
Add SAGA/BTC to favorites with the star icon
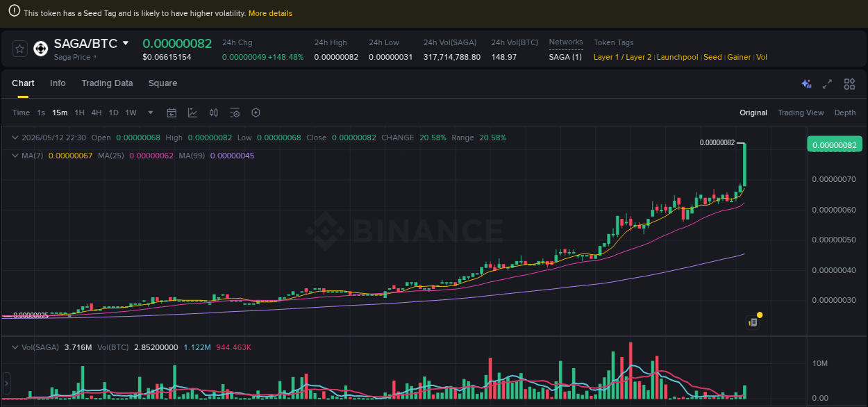click(20, 49)
